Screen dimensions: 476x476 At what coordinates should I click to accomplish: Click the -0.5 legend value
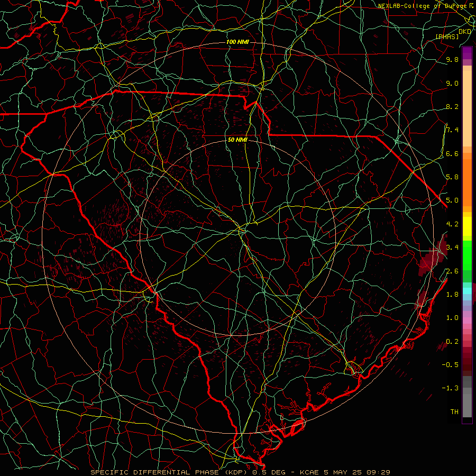pos(450,364)
